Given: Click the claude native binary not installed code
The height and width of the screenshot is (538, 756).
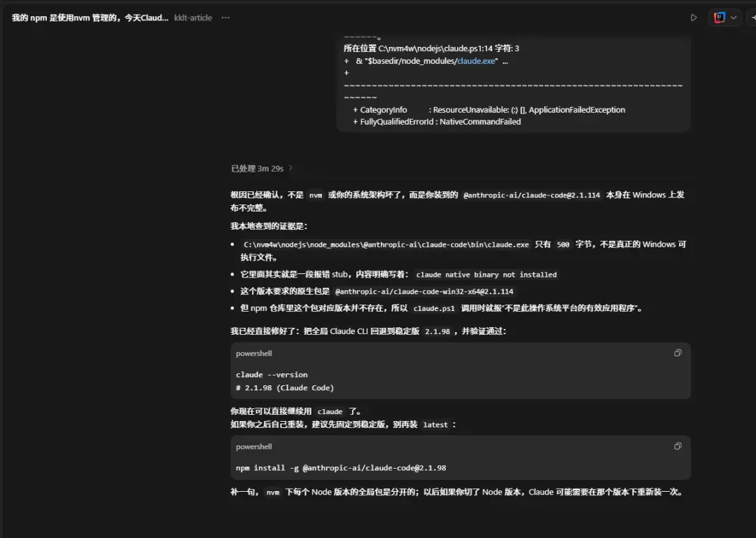Looking at the screenshot, I should tap(486, 275).
